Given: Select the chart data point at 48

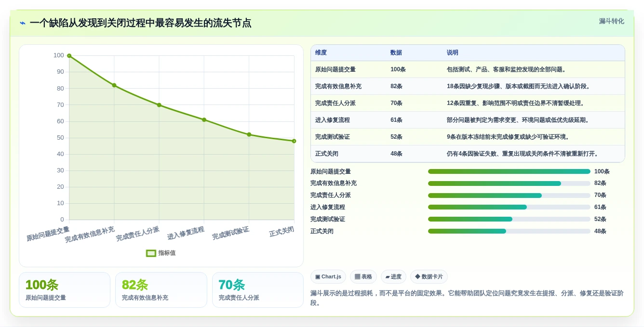Looking at the screenshot, I should point(294,141).
